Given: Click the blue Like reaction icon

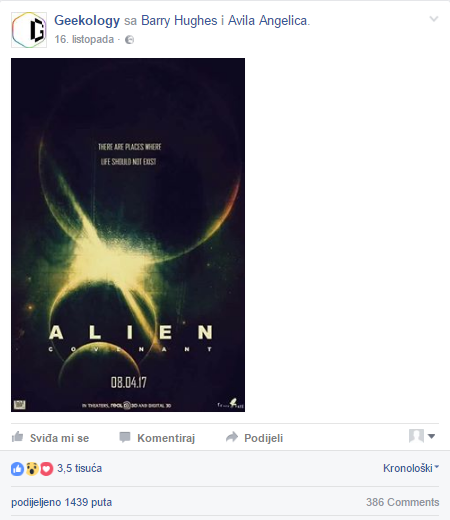Looking at the screenshot, I should (x=17, y=469).
